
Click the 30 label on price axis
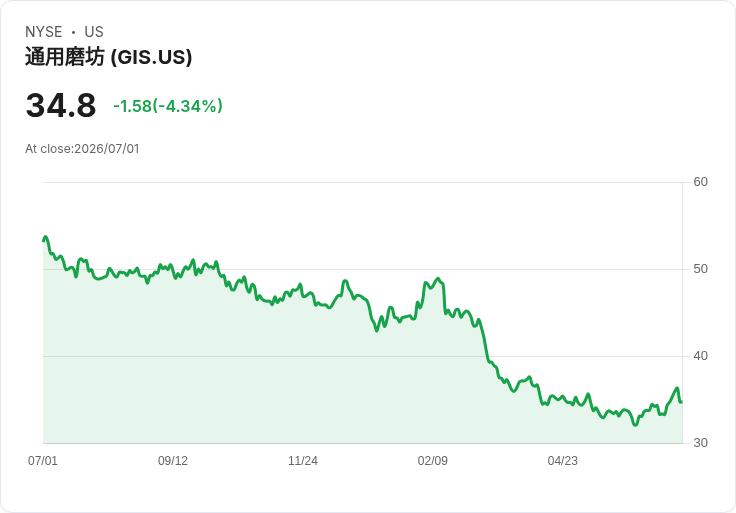click(700, 443)
